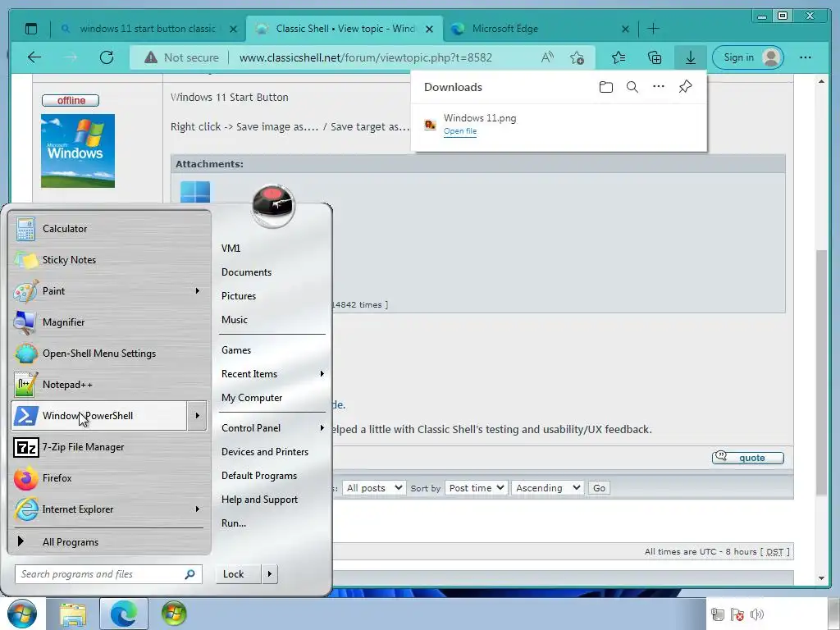The image size is (840, 630).
Task: Click the page vertical scrollbar down arrow
Action: pyautogui.click(x=822, y=578)
